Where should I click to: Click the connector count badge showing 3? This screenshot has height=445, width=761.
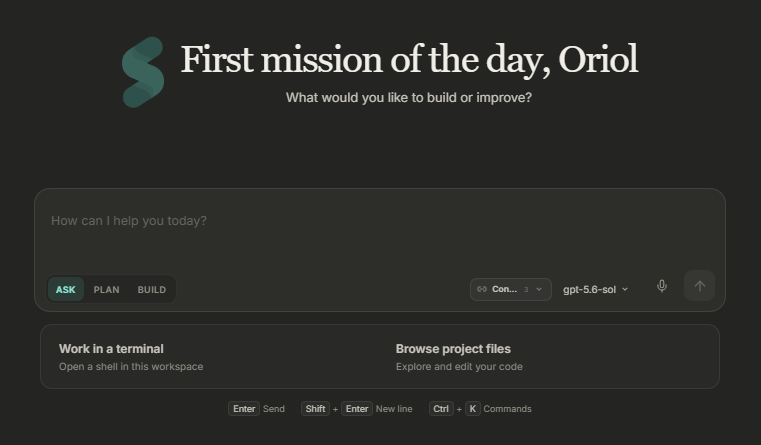pos(526,289)
